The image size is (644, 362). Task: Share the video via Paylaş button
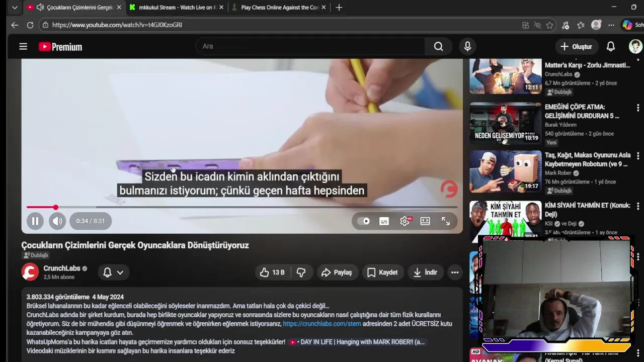[x=337, y=273]
